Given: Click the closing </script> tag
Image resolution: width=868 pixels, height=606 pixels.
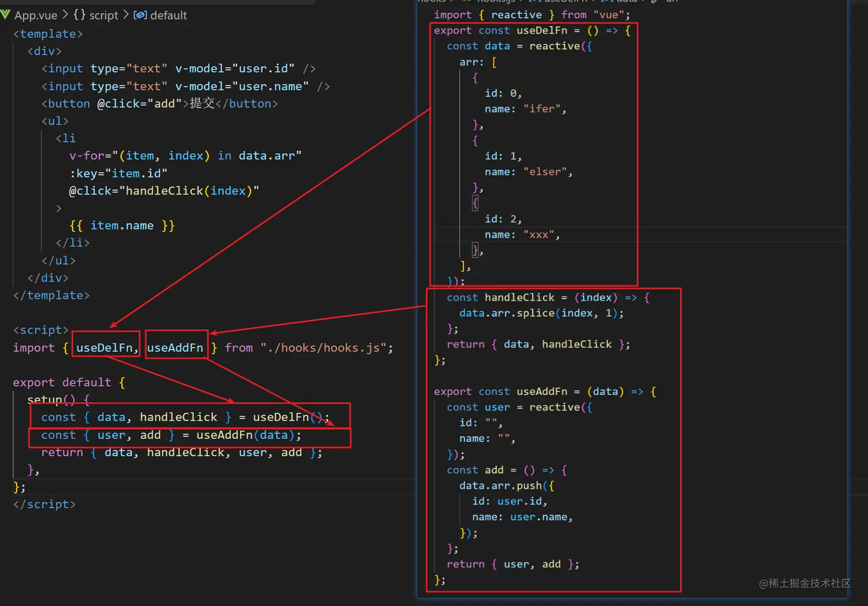Looking at the screenshot, I should (x=45, y=504).
